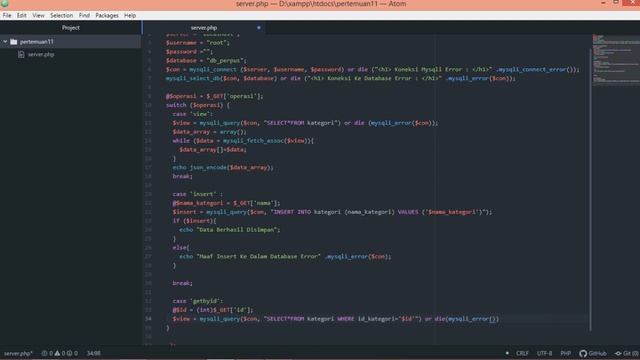Click the @$id = (int)$_GET['id'] line
640x360 pixels.
point(213,310)
